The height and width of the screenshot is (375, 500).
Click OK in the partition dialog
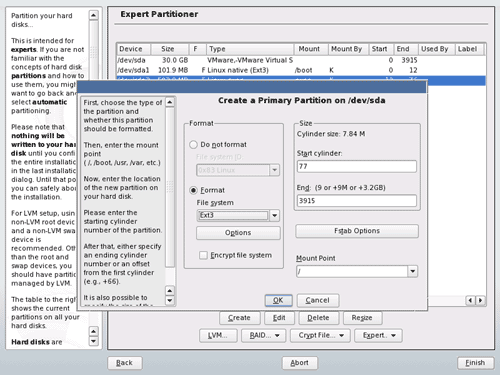tap(278, 300)
